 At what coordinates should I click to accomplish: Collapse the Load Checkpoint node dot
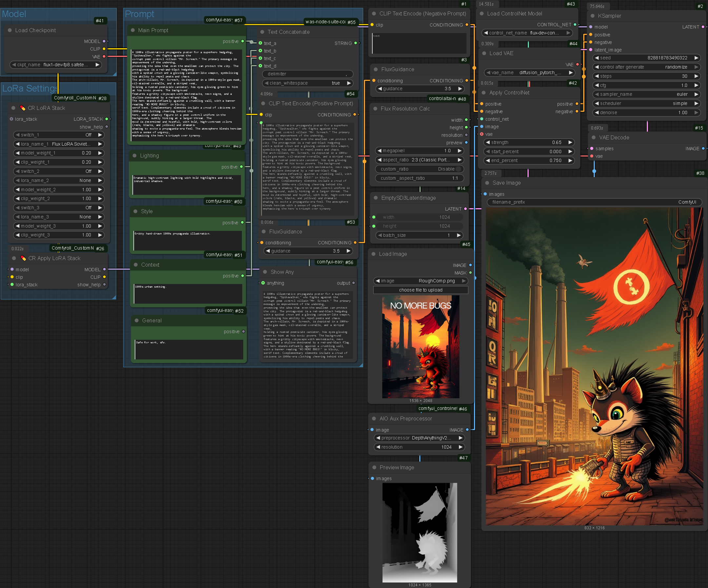coord(10,30)
